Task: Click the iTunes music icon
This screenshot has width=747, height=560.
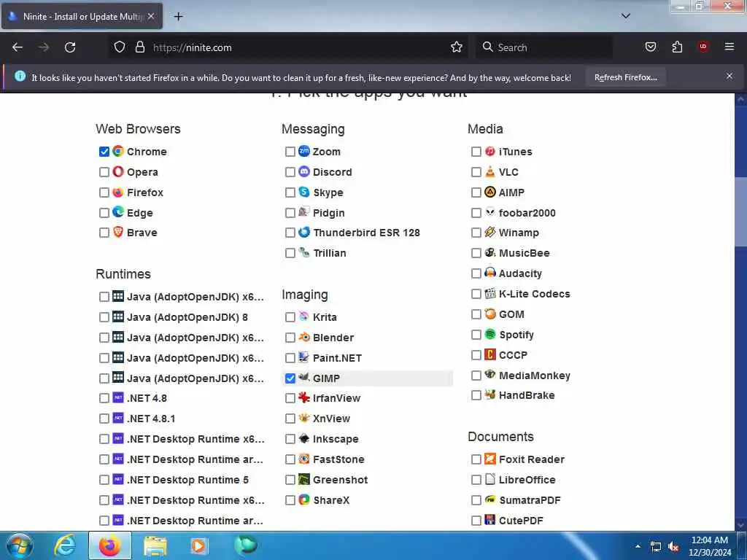Action: point(490,151)
